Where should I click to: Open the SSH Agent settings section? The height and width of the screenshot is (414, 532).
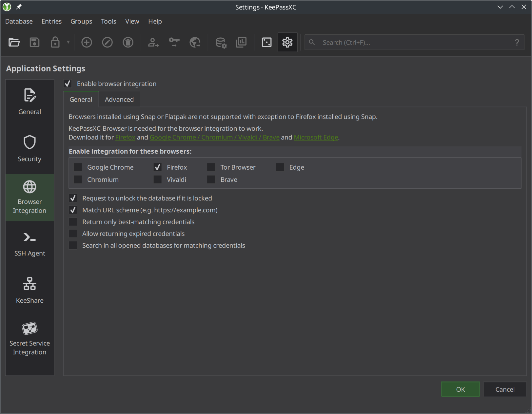click(30, 244)
